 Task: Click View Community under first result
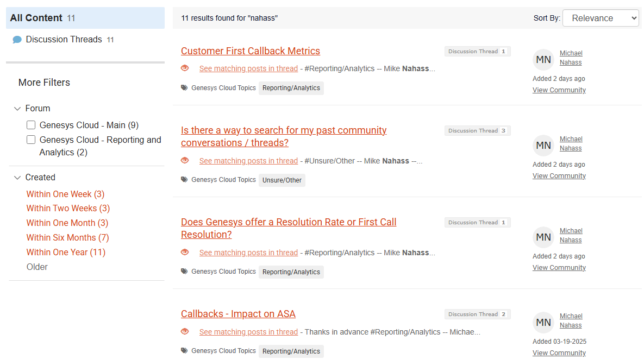559,90
